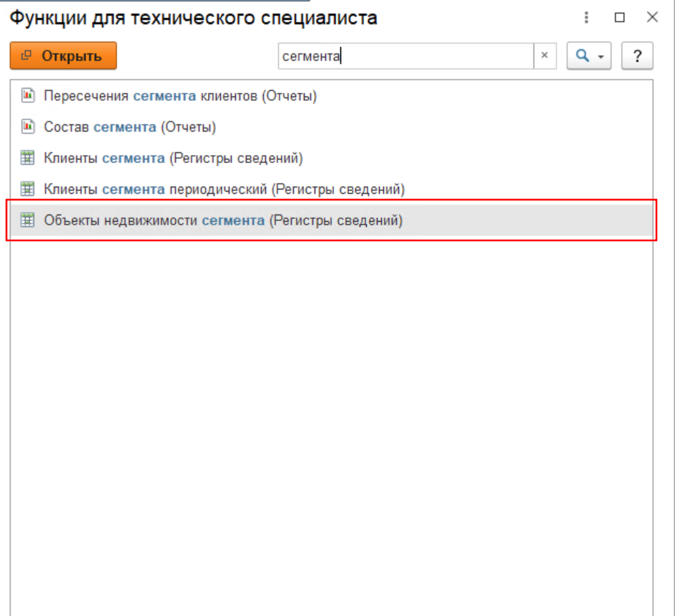Click the register icon beside Клиенты сегмента
Screen dimensions: 675x616
point(28,158)
